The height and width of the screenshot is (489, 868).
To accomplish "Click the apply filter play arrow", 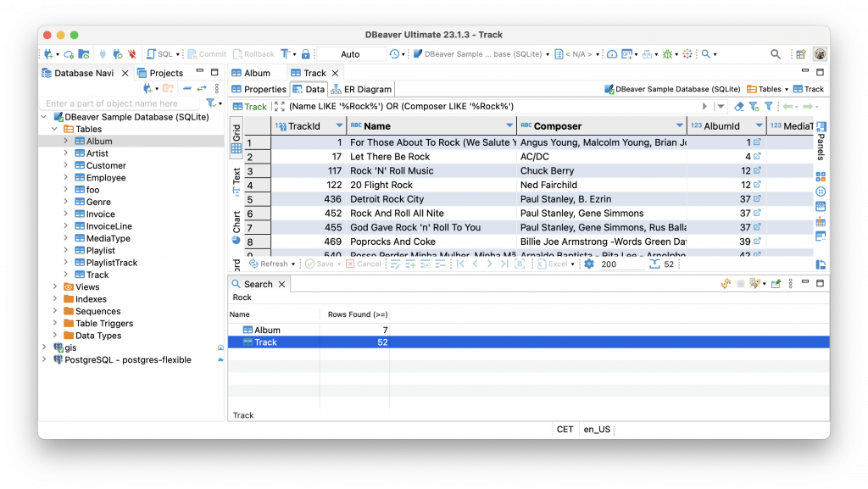I will 704,106.
